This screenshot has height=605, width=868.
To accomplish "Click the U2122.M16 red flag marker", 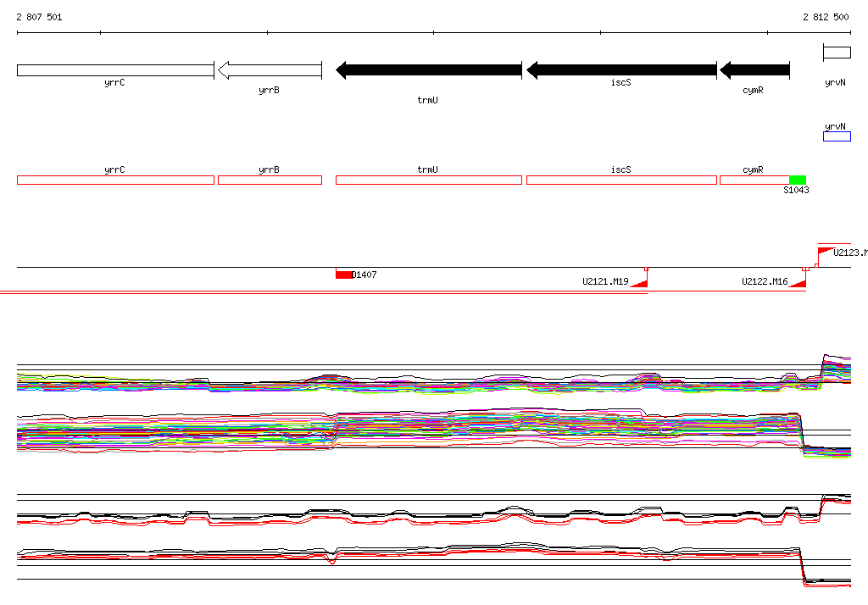I will 797,283.
